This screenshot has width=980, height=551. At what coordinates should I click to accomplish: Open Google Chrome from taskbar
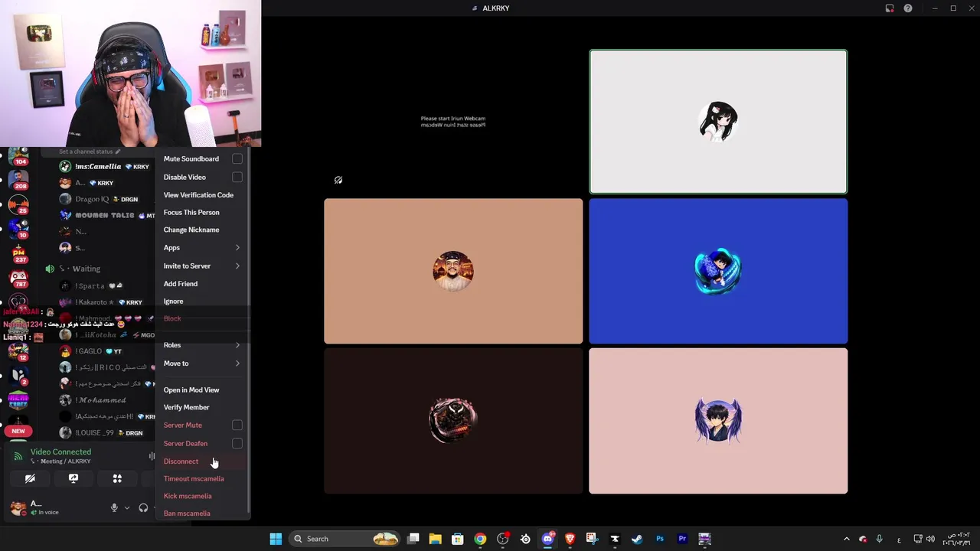pos(480,539)
